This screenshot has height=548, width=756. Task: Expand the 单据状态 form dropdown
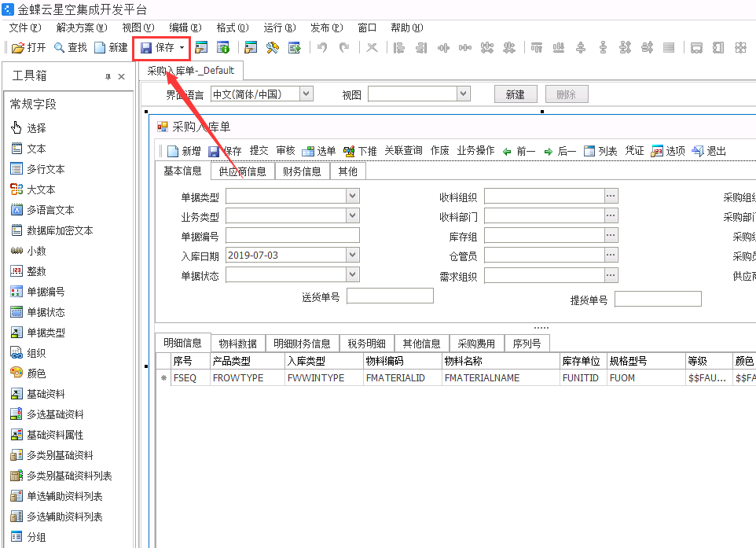coord(353,275)
